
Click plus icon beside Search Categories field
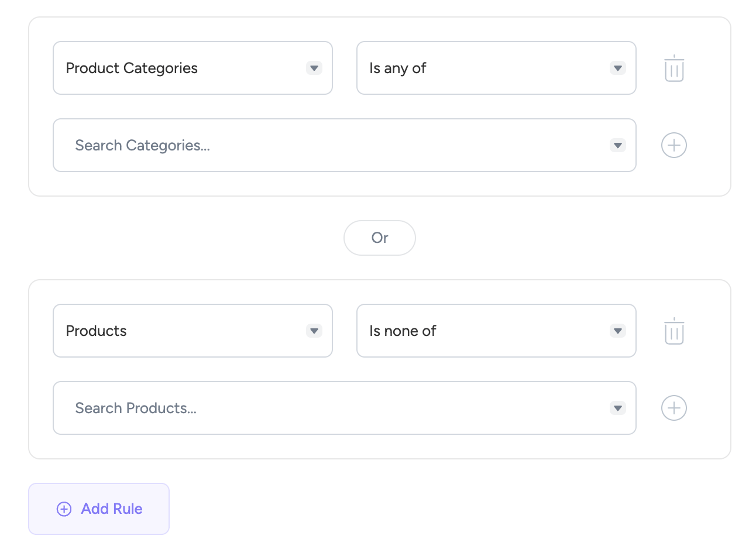pos(673,145)
